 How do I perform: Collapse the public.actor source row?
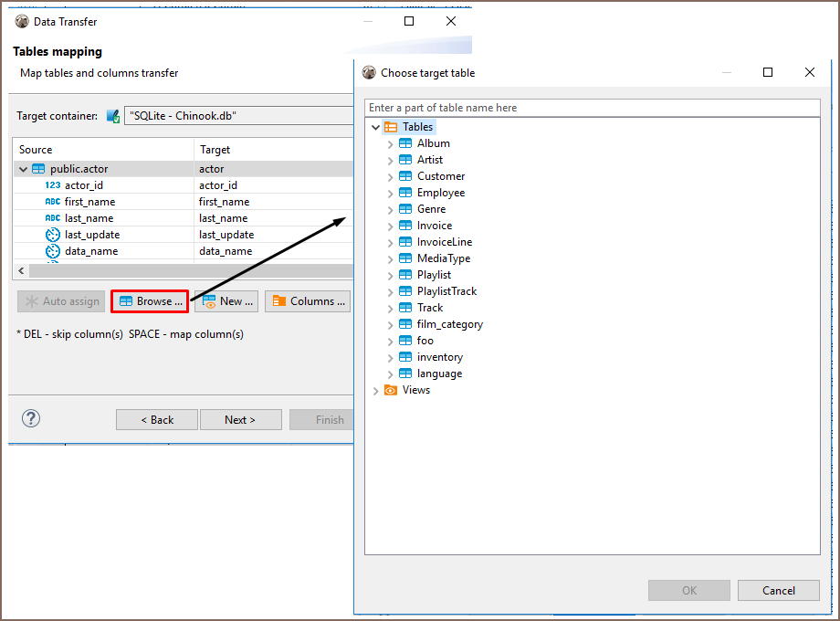tap(23, 169)
